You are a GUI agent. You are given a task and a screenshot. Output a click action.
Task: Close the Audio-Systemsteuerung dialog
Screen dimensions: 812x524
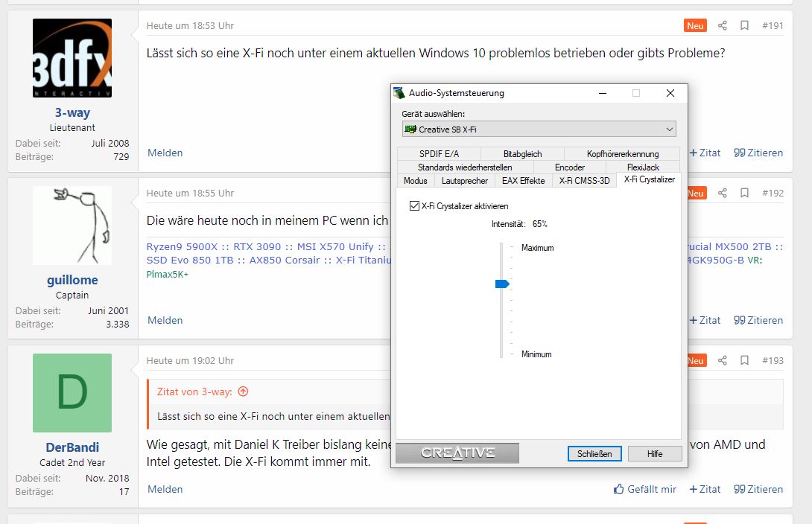(x=670, y=93)
